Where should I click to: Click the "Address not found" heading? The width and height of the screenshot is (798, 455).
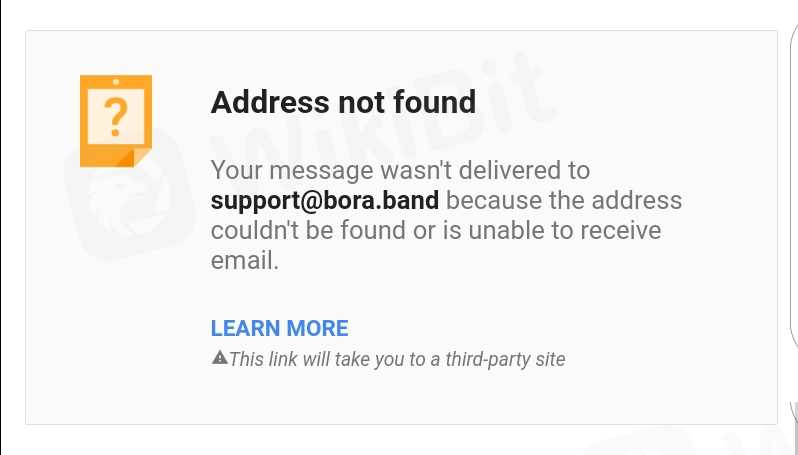343,102
